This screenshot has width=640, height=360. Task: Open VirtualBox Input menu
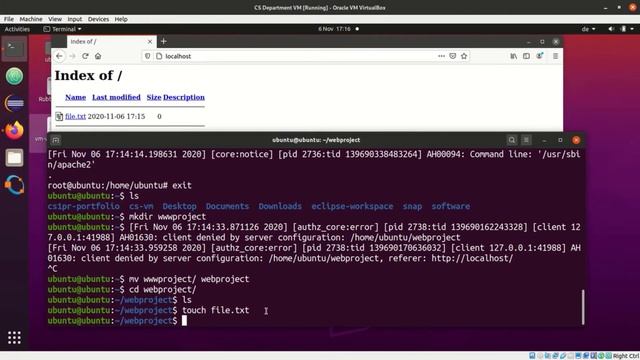[x=75, y=19]
